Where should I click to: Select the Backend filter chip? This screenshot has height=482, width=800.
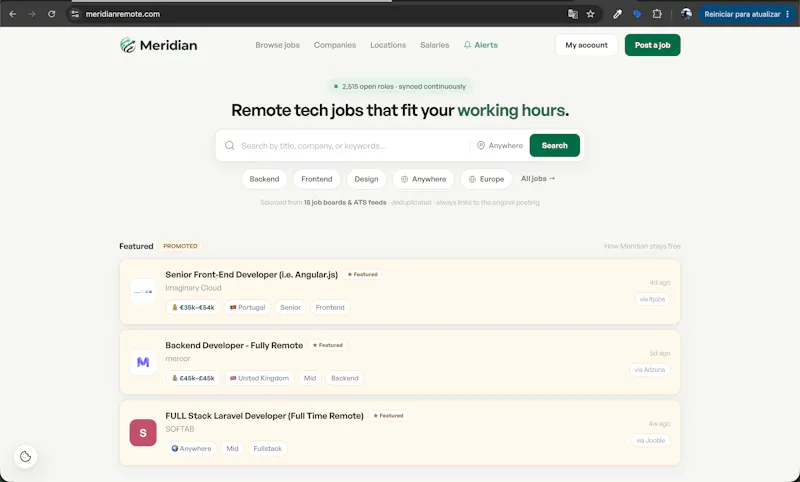(264, 179)
